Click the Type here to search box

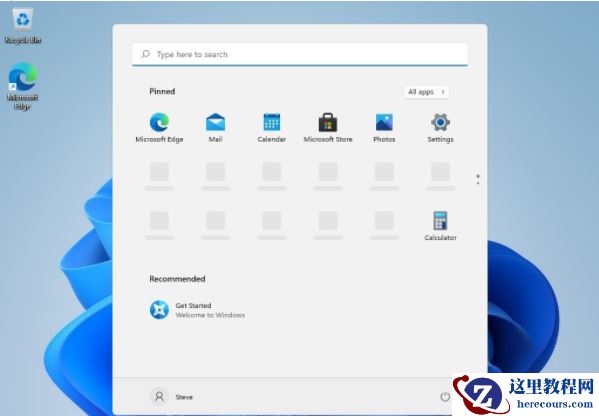pyautogui.click(x=300, y=54)
